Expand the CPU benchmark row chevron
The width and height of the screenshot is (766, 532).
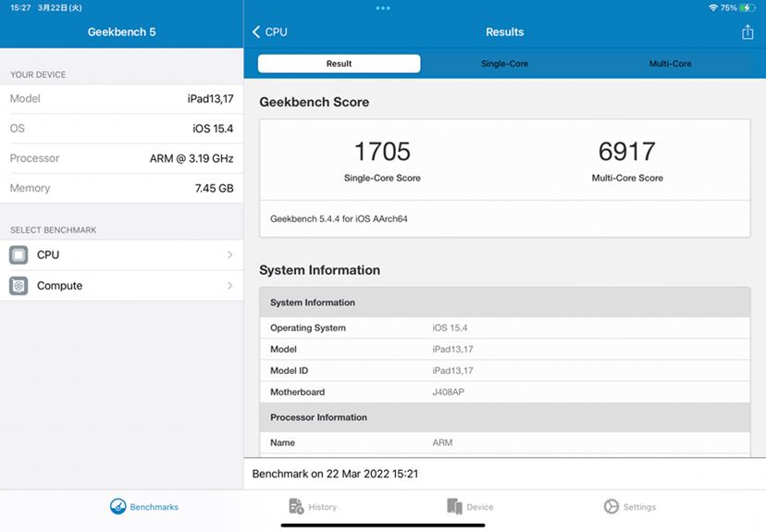[229, 255]
